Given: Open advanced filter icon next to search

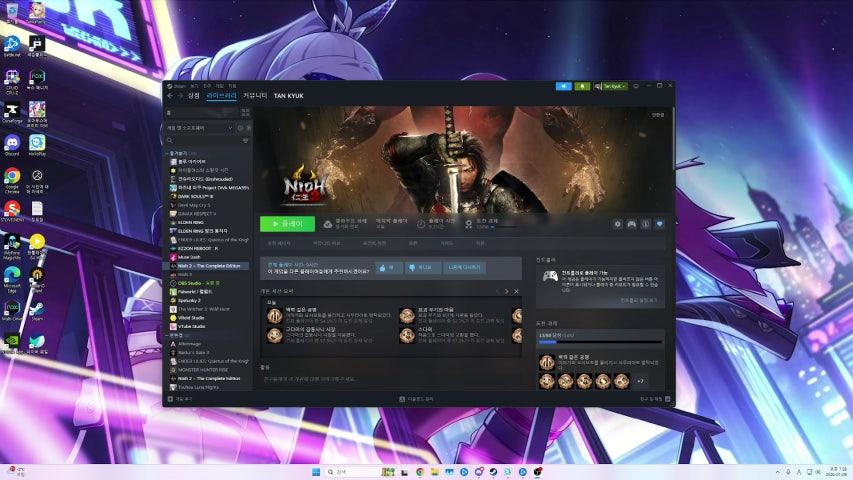Looking at the screenshot, I should pos(246,140).
